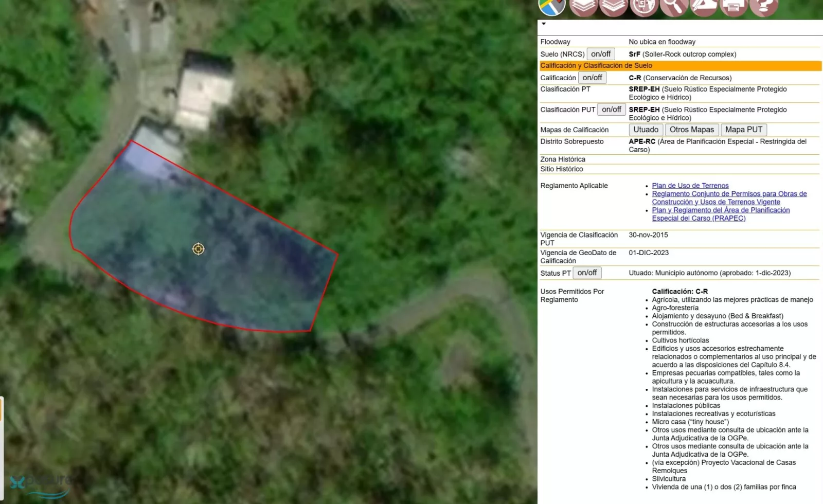The image size is (823, 504).
Task: Select the Agro-forestería permitted use
Action: [x=675, y=308]
